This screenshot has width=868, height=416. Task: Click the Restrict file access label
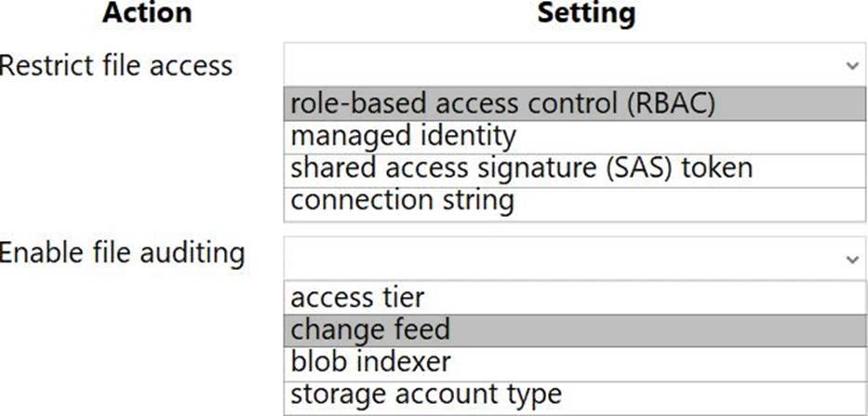coord(116,65)
